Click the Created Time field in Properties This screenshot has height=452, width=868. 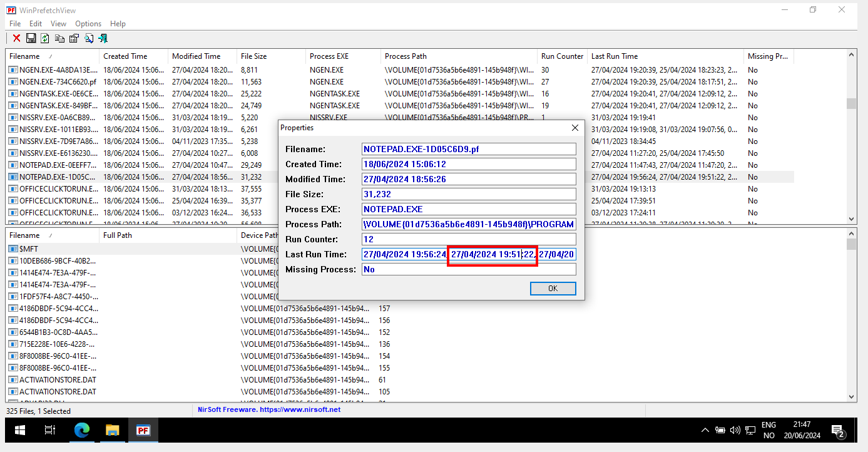point(469,164)
